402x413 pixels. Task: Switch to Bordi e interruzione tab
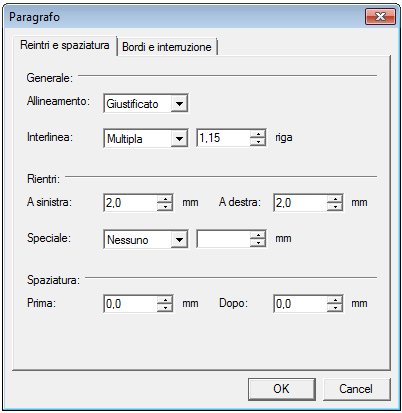[167, 47]
